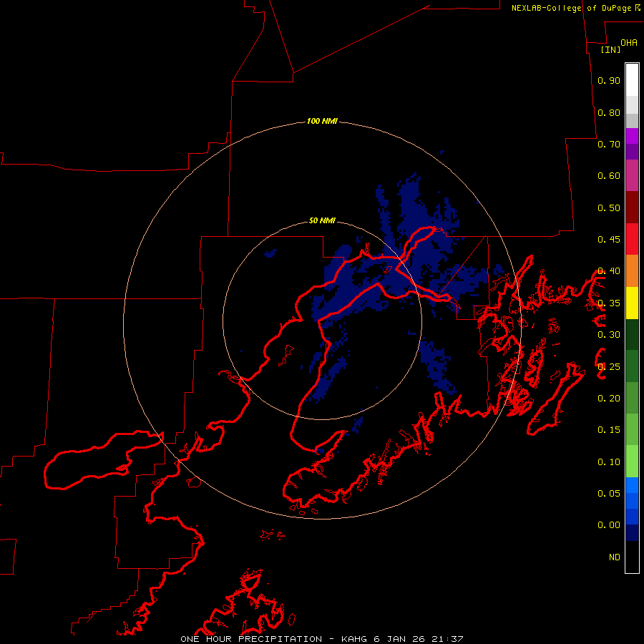Screen dimensions: 644x644
Task: Click the 0.00 legend value
Action: pos(609,525)
